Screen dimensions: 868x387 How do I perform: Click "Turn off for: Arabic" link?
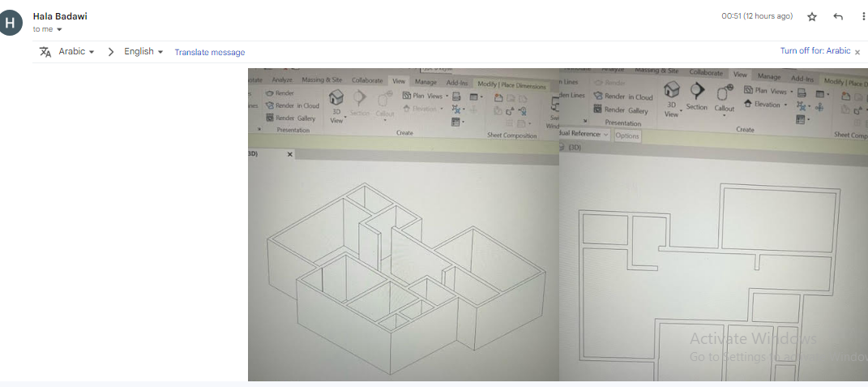point(815,51)
